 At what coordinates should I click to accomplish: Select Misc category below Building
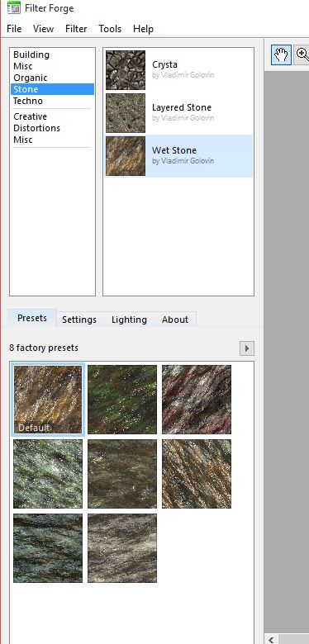pyautogui.click(x=52, y=66)
